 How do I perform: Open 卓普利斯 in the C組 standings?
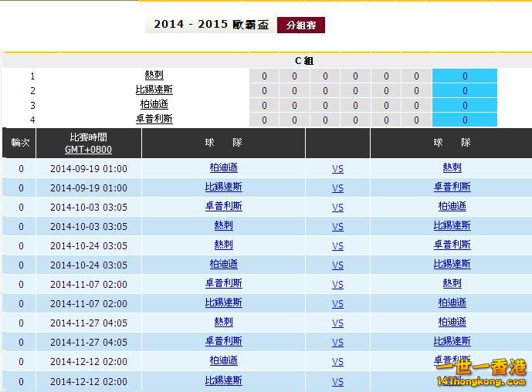(x=154, y=119)
